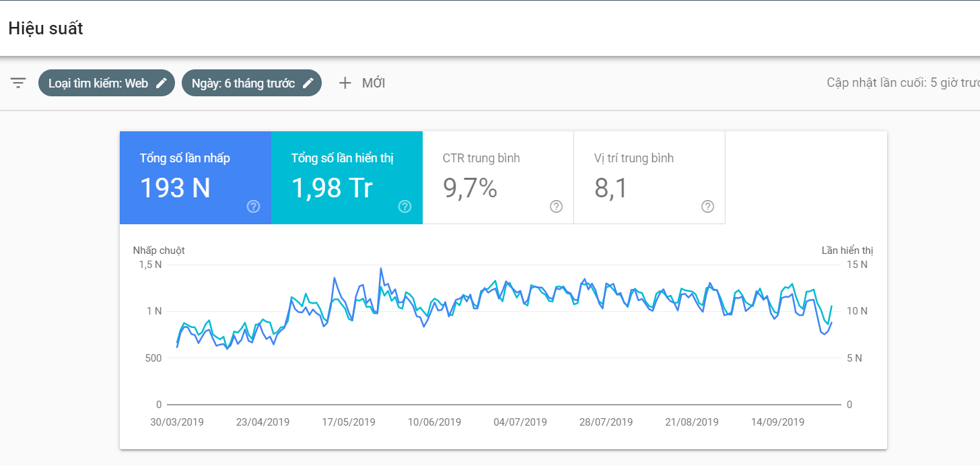
Task: Open help icon on Tổng số lần hiển thị
Action: [405, 207]
